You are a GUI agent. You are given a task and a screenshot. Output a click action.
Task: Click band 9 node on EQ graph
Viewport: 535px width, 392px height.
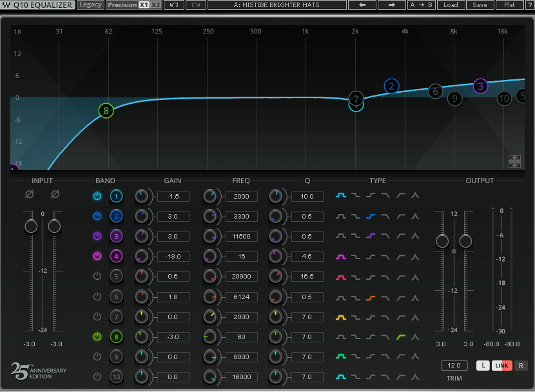click(454, 99)
